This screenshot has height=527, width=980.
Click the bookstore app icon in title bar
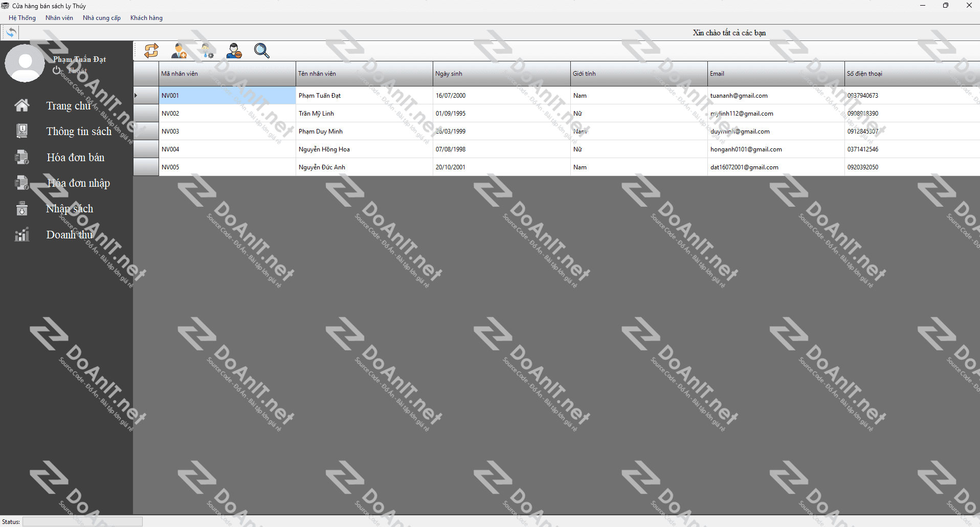[5, 6]
